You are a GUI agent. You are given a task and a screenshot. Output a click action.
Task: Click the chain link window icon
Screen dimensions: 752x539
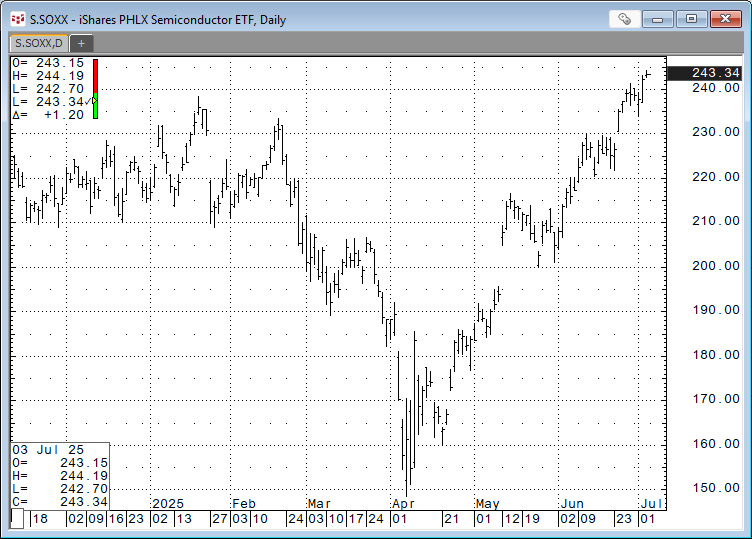[625, 18]
